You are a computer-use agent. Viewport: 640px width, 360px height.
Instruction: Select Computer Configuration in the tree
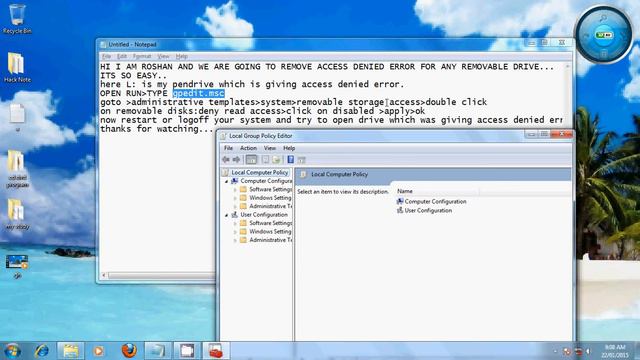click(266, 181)
